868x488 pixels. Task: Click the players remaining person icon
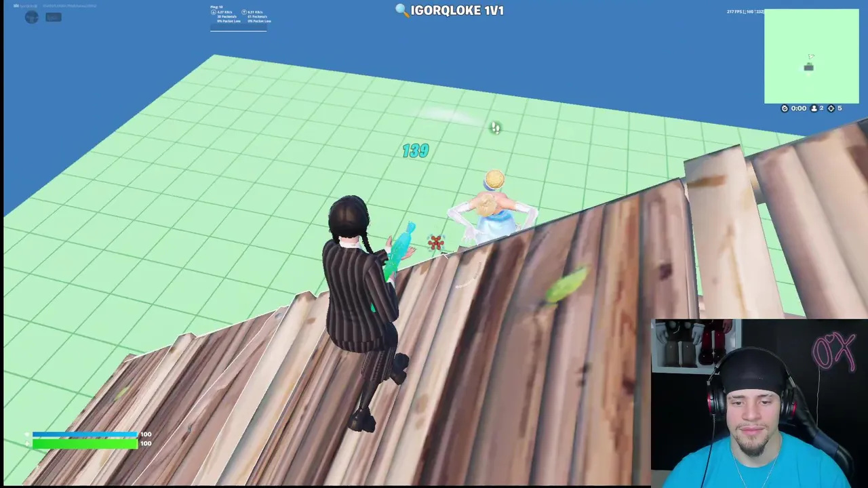(x=814, y=108)
